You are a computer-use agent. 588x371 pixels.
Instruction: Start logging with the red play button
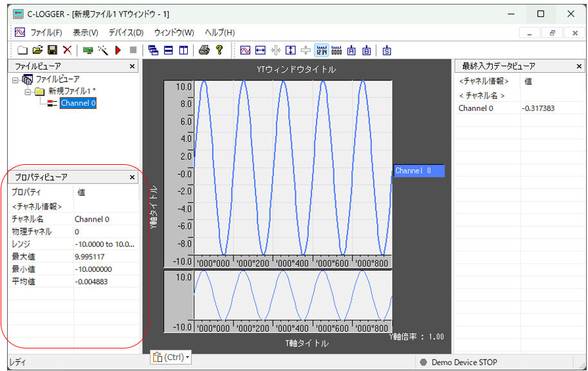[118, 50]
